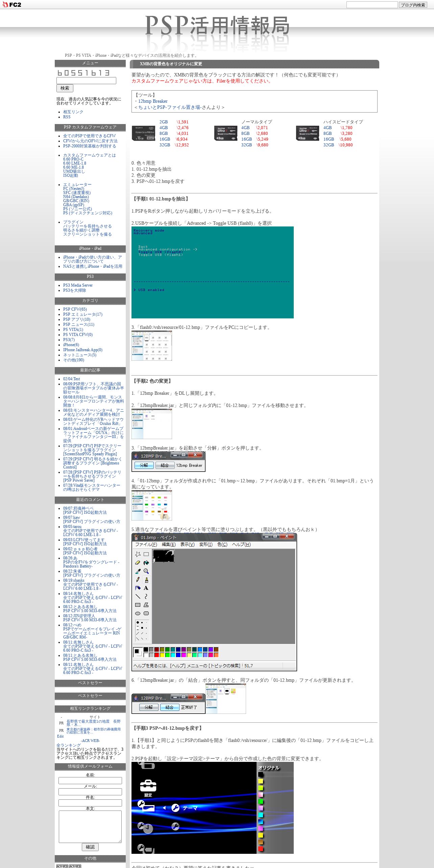Open the 02/04:Test recent article link
Screen dimensions: 434x868
[72, 379]
